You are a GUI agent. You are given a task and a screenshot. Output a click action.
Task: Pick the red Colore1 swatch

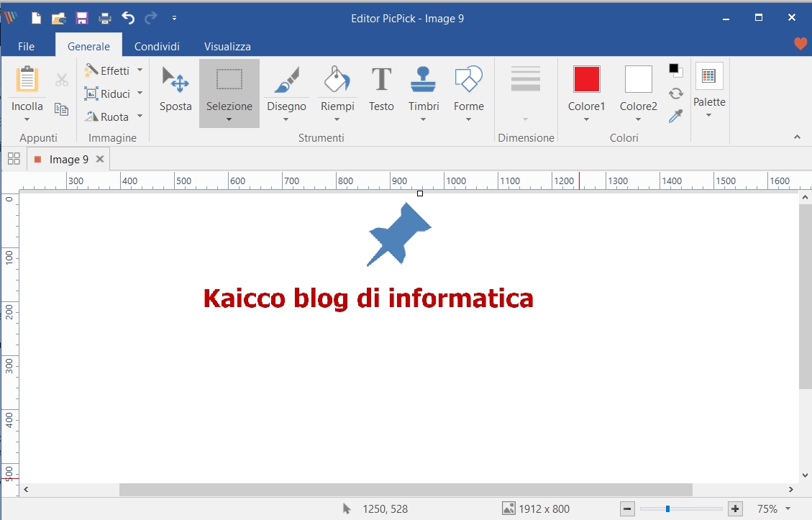pos(586,79)
